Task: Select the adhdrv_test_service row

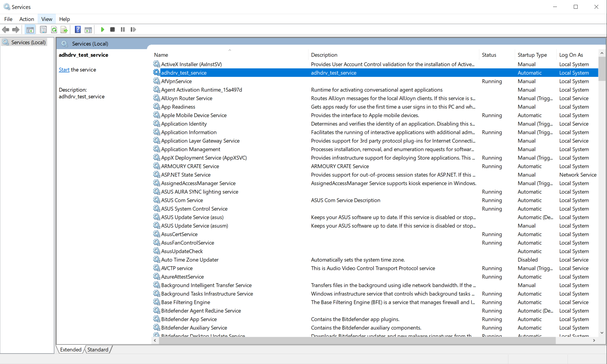Action: [x=375, y=73]
